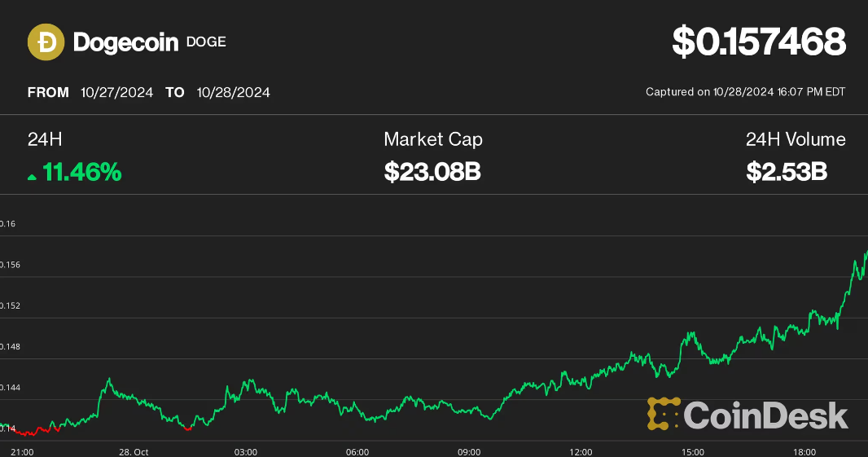The width and height of the screenshot is (868, 457).
Task: Click the $2.53B volume value
Action: click(787, 172)
